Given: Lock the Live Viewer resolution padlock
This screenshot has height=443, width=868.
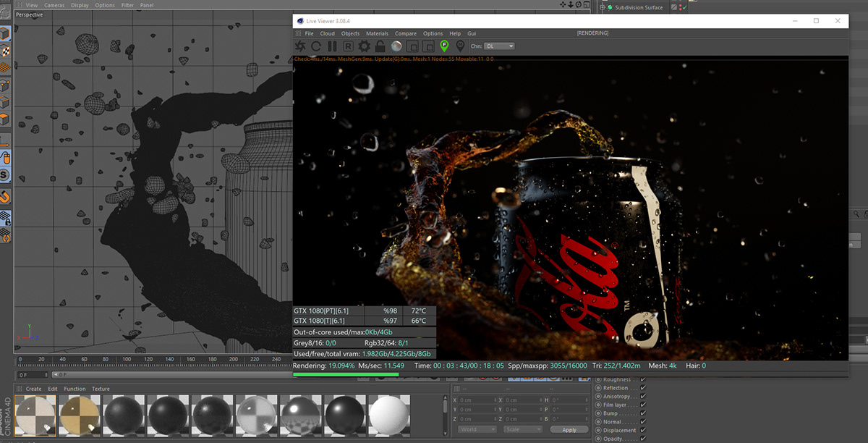Looking at the screenshot, I should click(379, 46).
